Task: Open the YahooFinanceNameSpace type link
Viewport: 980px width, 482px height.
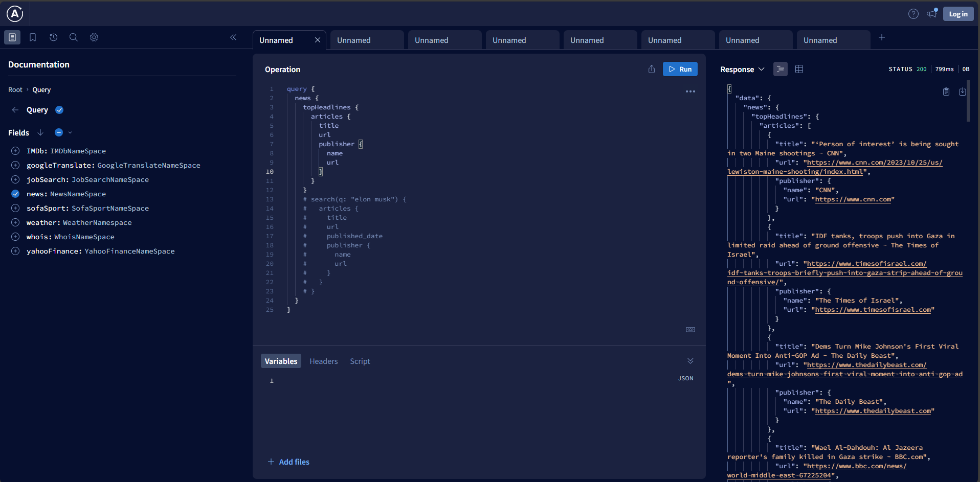Action: (x=129, y=251)
